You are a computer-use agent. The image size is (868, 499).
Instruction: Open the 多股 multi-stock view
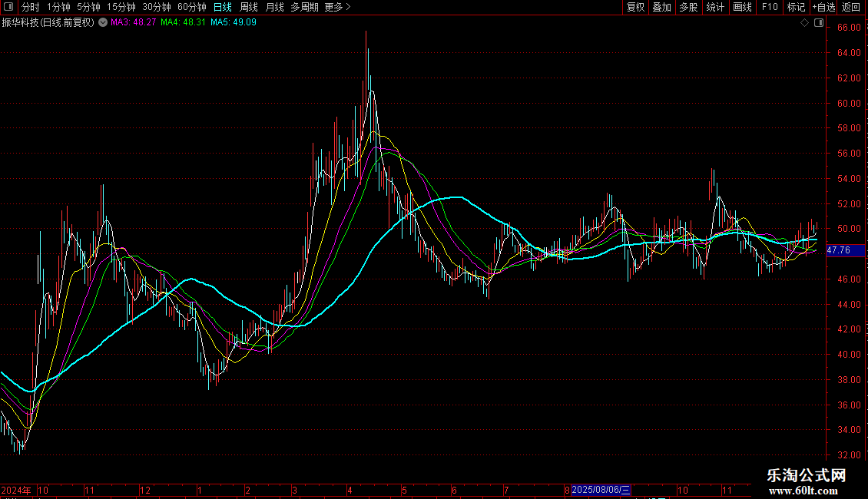click(x=689, y=7)
